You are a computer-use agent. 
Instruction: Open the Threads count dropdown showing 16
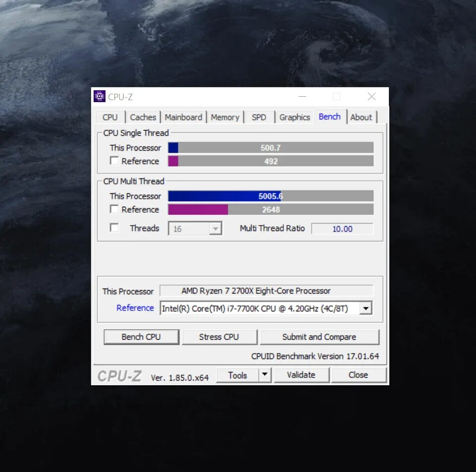pyautogui.click(x=195, y=229)
